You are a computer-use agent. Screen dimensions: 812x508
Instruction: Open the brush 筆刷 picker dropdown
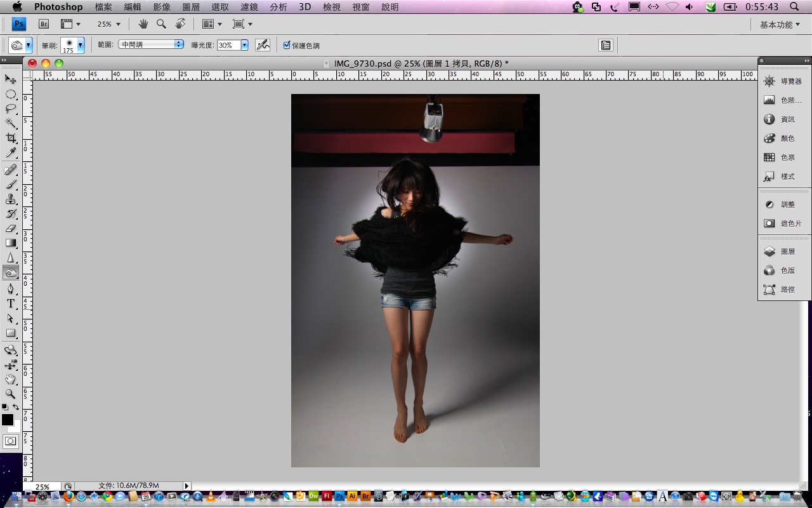81,46
